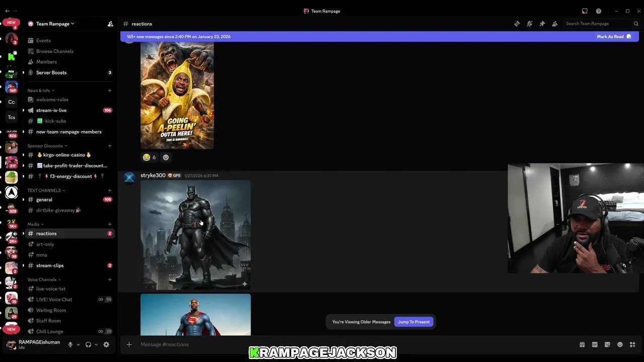Click Mark As Read button
The image size is (644, 362).
(x=614, y=37)
